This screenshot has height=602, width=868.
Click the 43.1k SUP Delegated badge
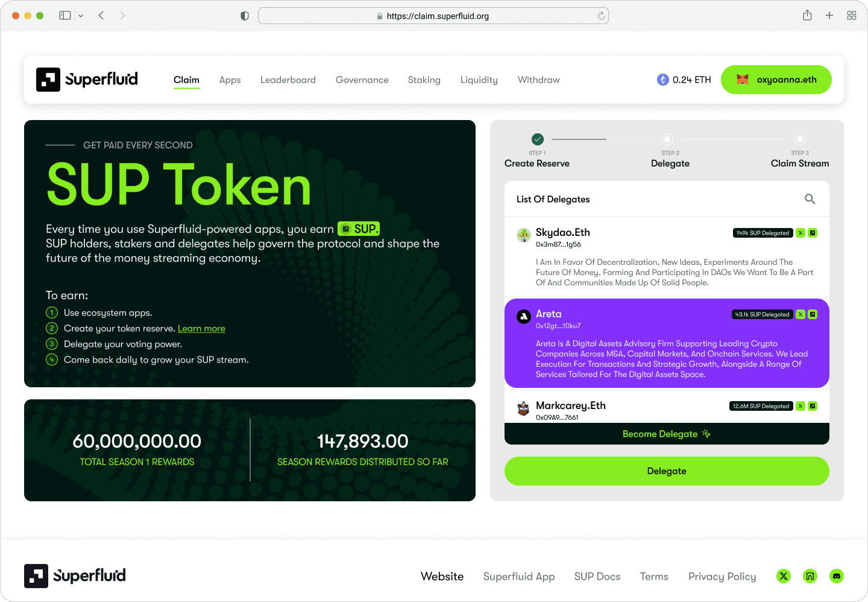[762, 314]
